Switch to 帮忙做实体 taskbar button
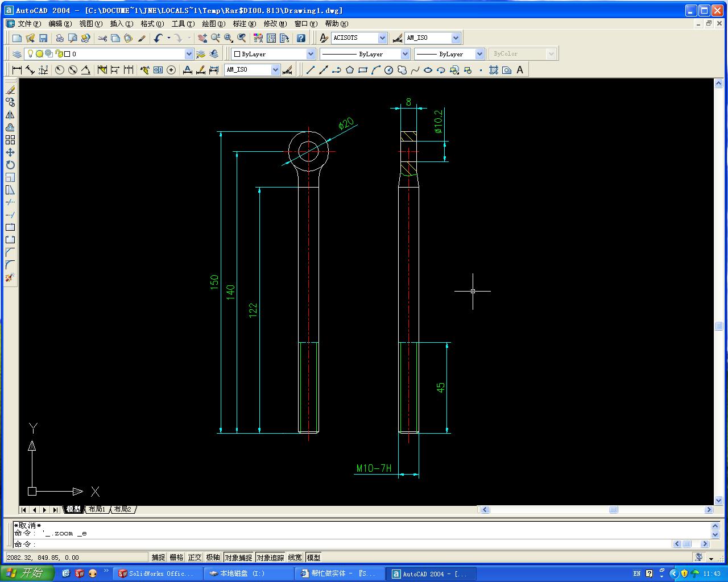This screenshot has width=728, height=582. click(339, 574)
